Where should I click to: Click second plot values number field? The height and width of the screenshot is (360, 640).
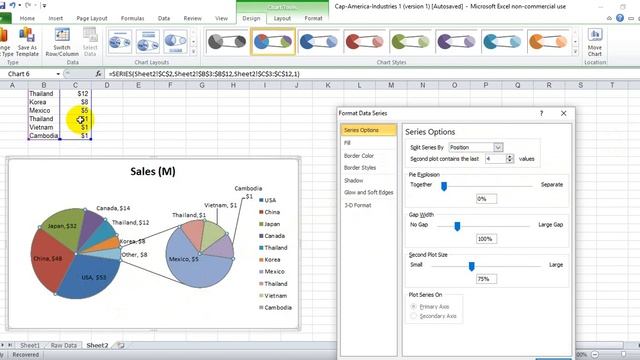tap(496, 159)
